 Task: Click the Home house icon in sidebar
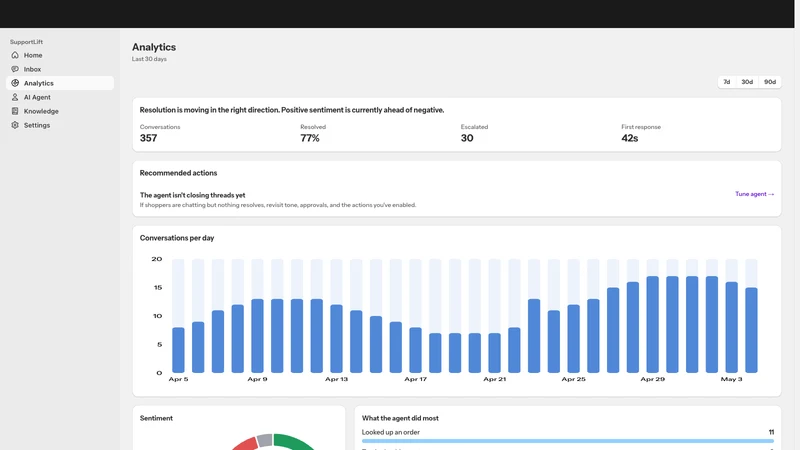(x=15, y=55)
